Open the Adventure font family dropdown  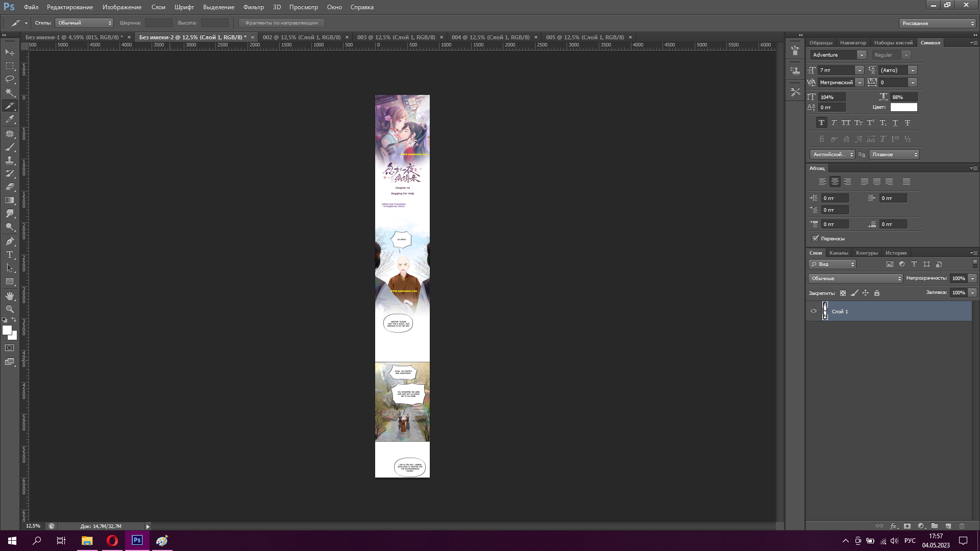click(x=862, y=55)
